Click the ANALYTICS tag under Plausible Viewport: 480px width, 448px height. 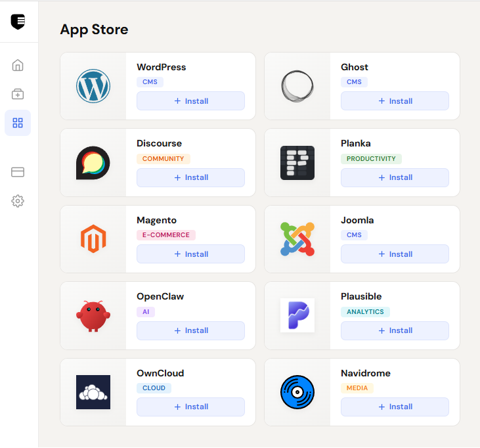point(365,312)
